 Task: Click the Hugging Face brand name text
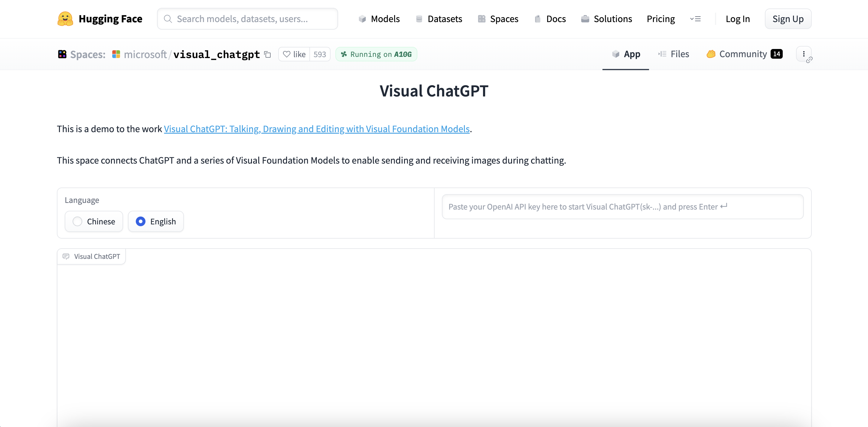[110, 19]
